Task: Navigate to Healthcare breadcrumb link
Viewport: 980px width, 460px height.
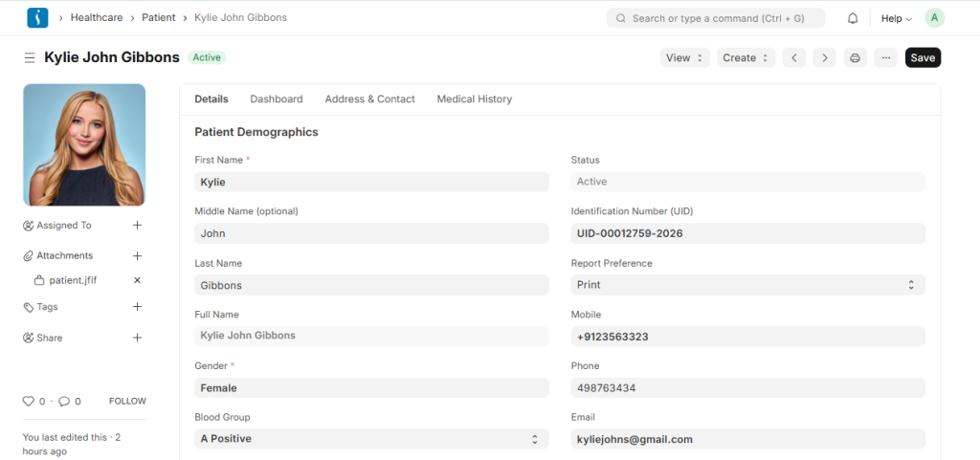Action: [x=97, y=17]
